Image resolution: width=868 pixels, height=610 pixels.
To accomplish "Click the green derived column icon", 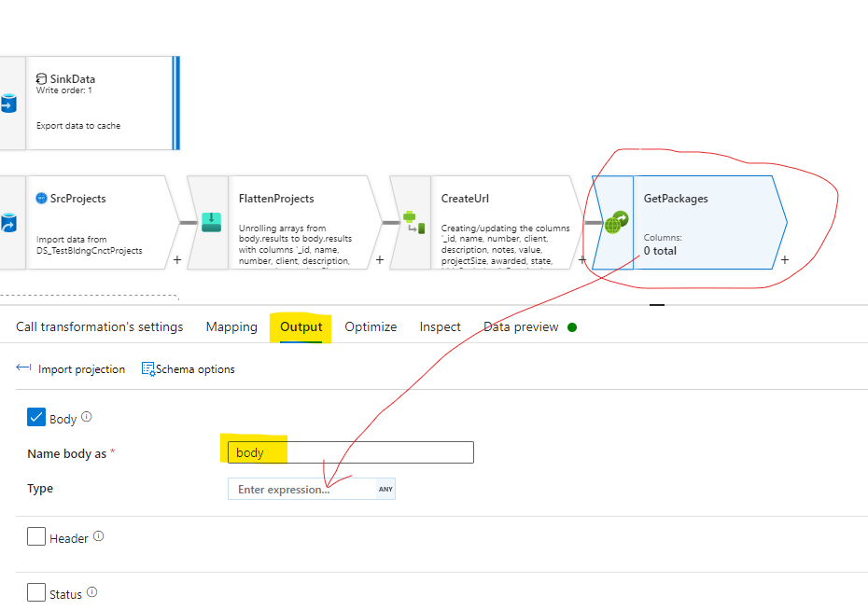I will tap(414, 222).
